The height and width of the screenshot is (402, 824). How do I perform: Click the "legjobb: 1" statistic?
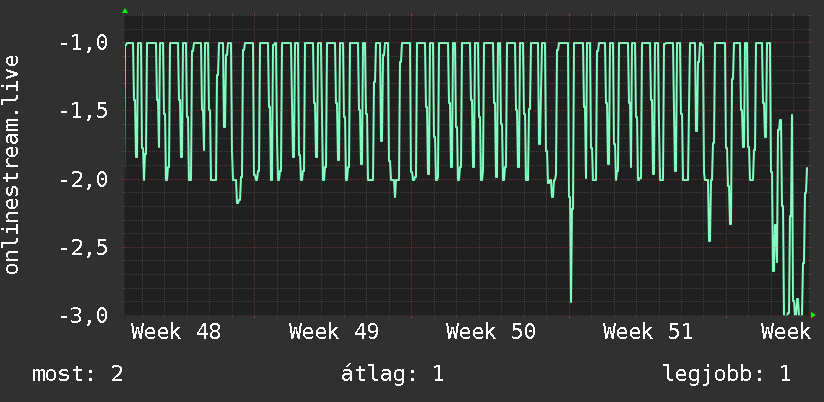[x=727, y=374]
